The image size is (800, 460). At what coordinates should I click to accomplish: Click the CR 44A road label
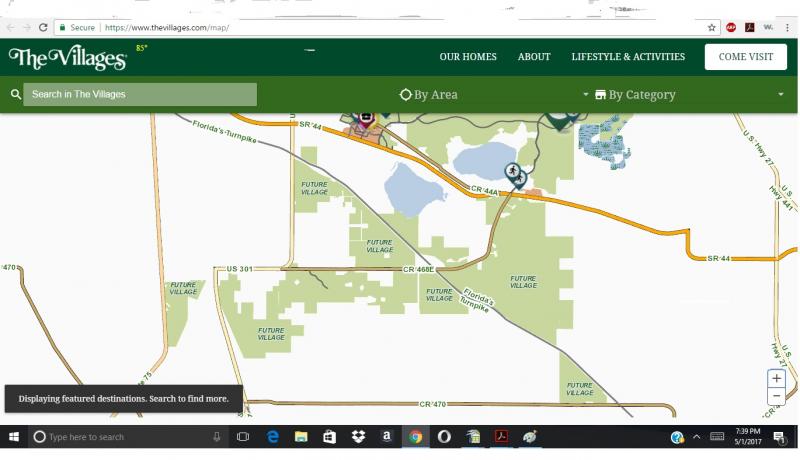tap(484, 191)
